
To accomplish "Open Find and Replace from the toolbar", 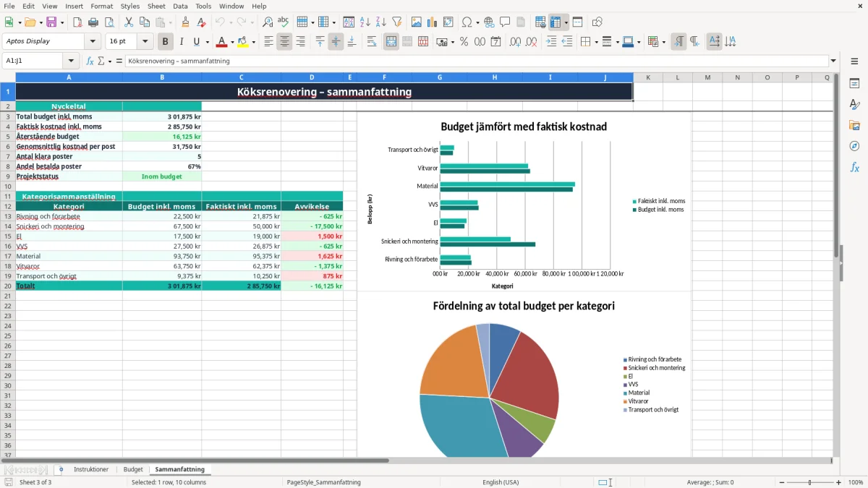I will [x=268, y=22].
